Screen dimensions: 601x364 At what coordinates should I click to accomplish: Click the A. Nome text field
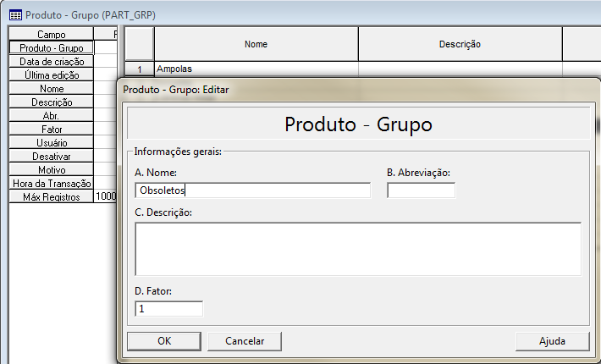252,190
